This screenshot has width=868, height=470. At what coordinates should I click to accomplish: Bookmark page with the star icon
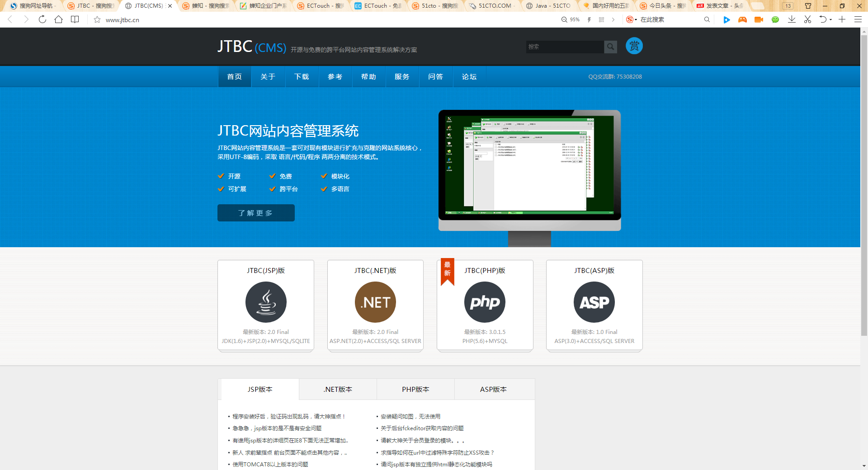tap(97, 19)
